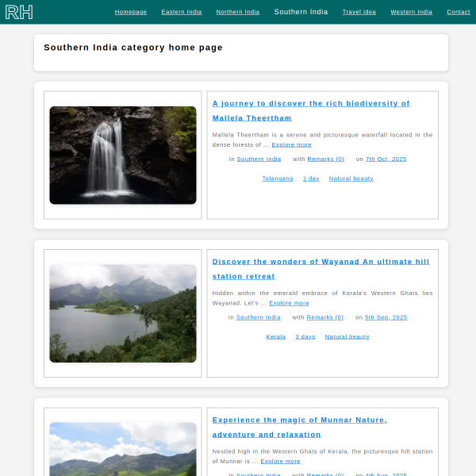
Task: Open the Travel idea page
Action: 359,12
